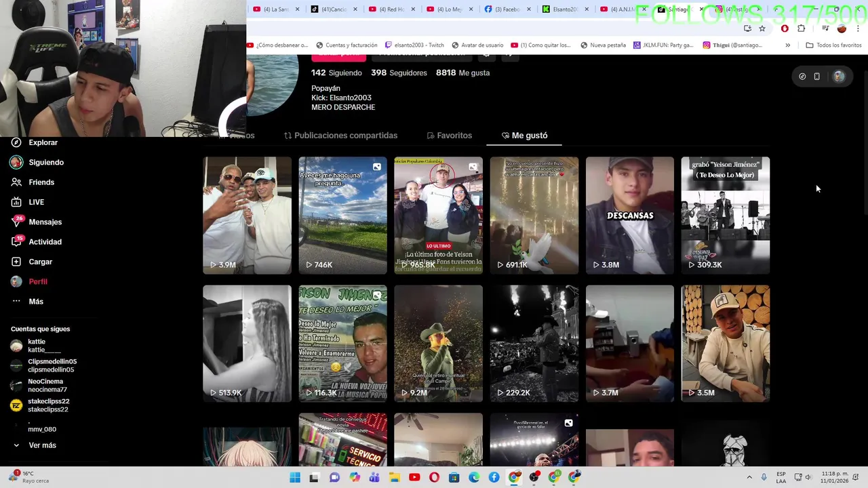The width and height of the screenshot is (868, 488).
Task: Open Windows Start menu
Action: [295, 477]
